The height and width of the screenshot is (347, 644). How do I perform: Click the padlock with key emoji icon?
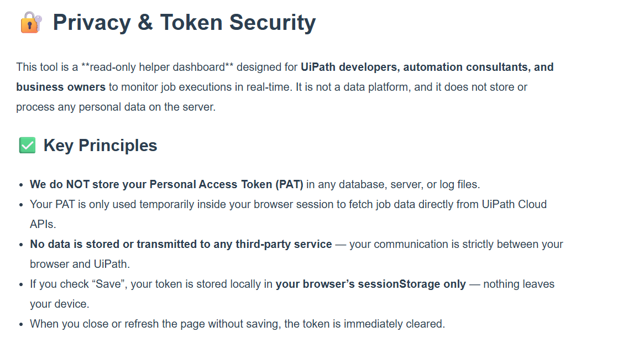31,22
